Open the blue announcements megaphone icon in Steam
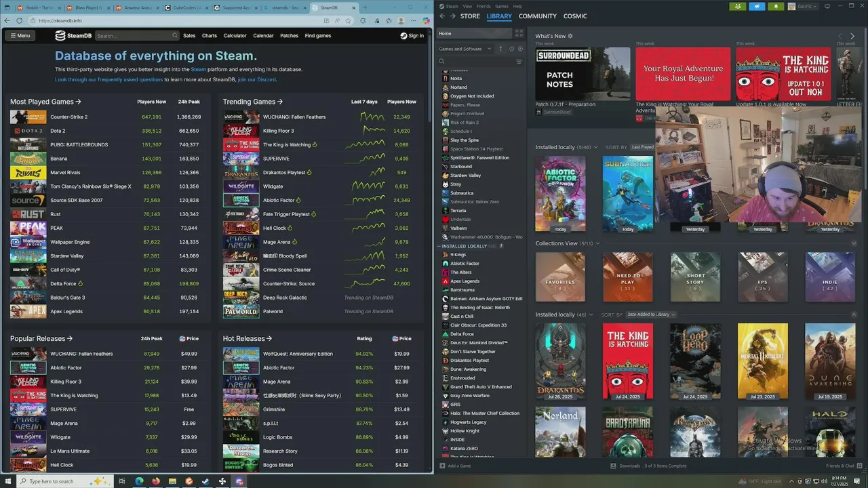 pos(757,6)
